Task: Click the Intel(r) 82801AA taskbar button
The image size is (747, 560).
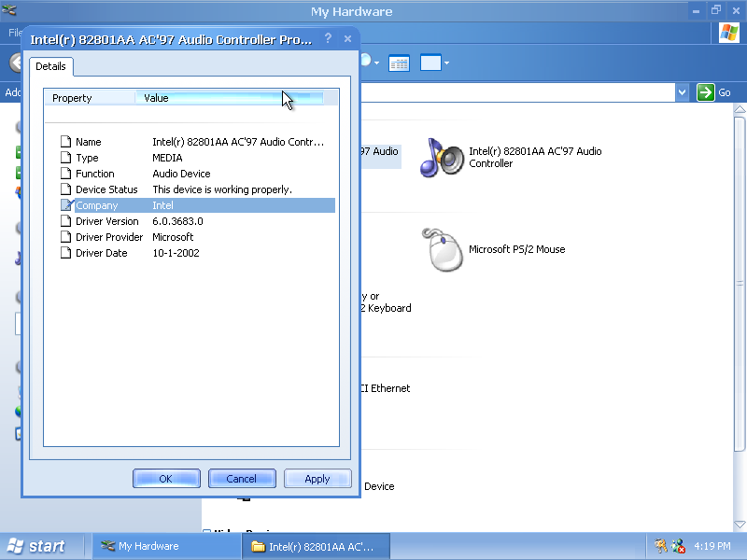Action: point(317,546)
